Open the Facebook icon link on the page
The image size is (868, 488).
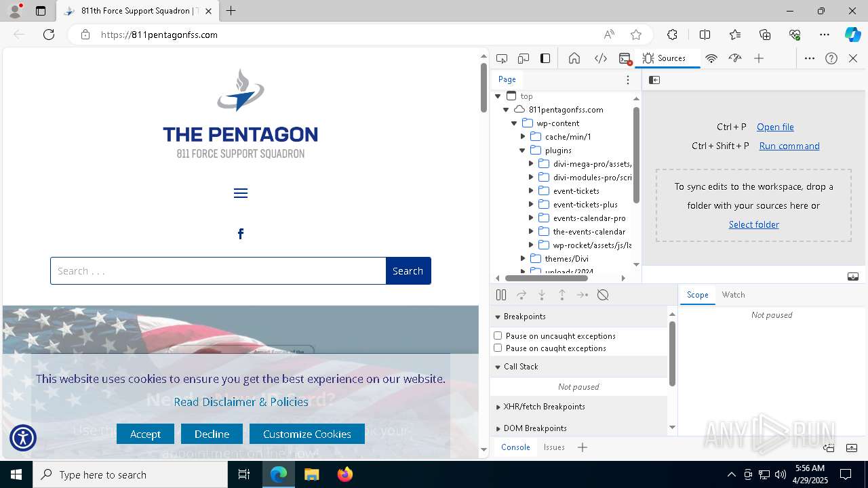pos(241,234)
